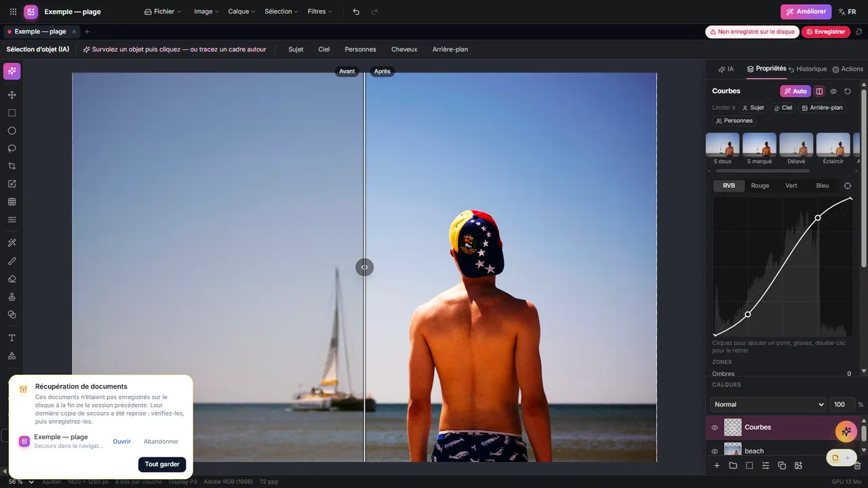
Task: Delete the layer with the trash icon
Action: pyautogui.click(x=857, y=466)
